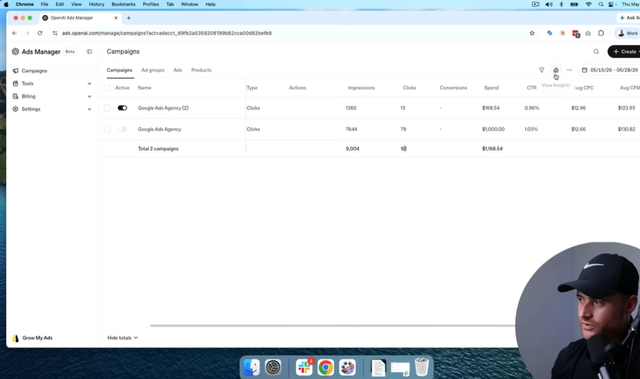Click the 7644 impressions value
640x379 pixels.
(x=351, y=129)
